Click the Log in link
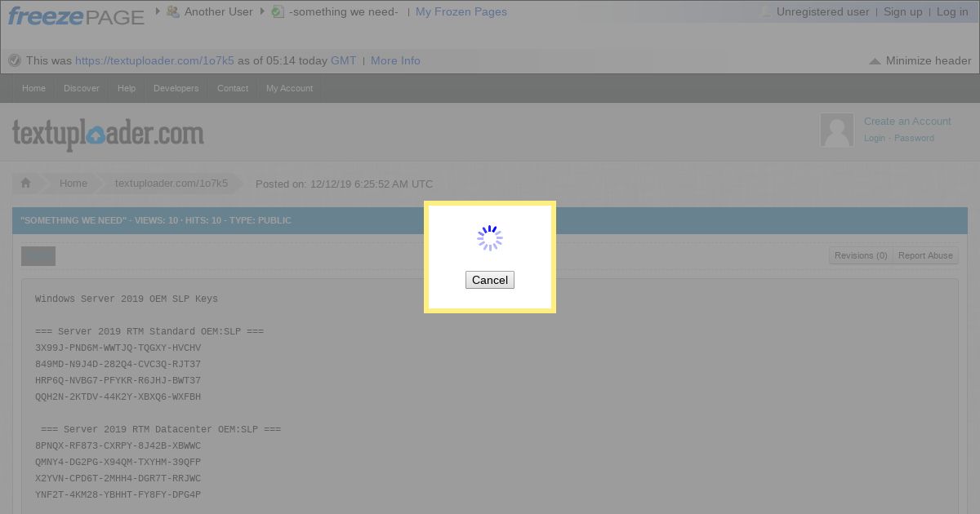 952,11
